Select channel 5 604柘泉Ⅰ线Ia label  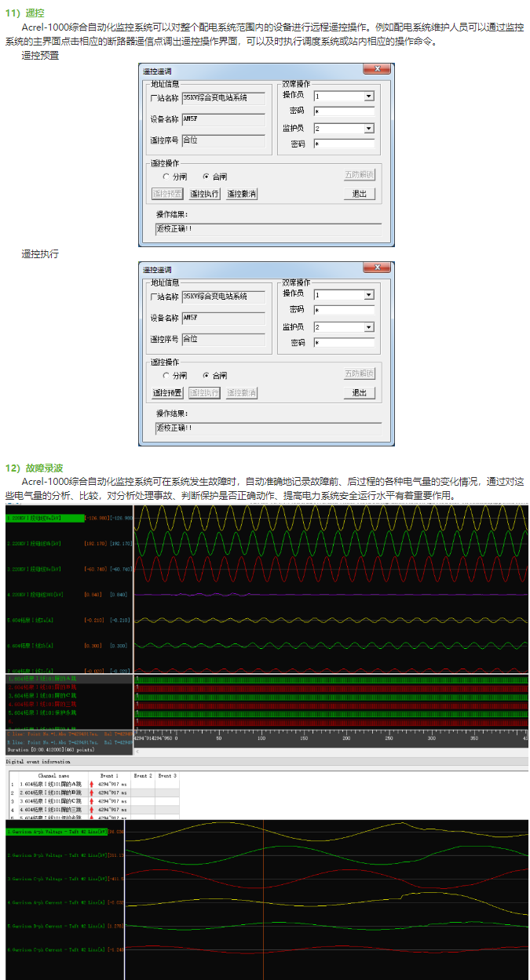31,620
